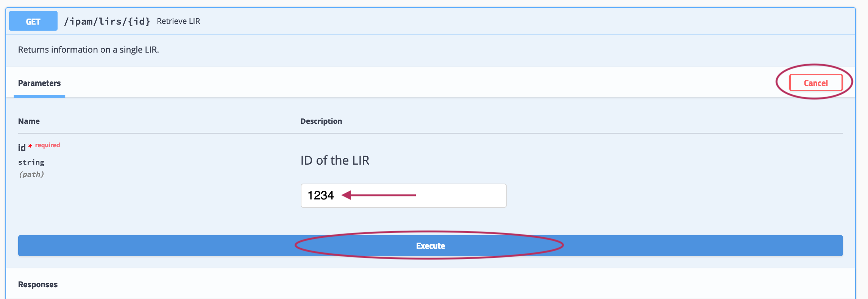Click the id parameter name
The image size is (868, 299).
pyautogui.click(x=22, y=148)
